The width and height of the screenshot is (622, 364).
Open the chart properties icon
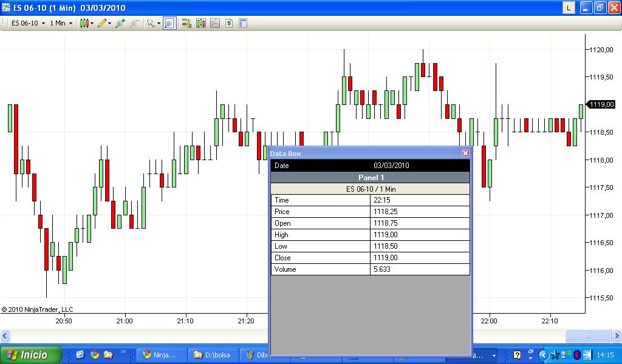point(243,24)
